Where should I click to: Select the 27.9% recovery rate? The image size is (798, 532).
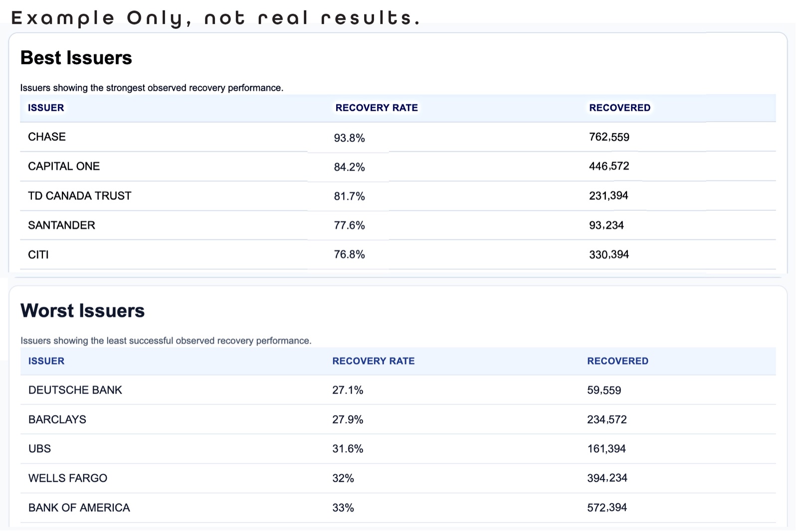coord(348,419)
